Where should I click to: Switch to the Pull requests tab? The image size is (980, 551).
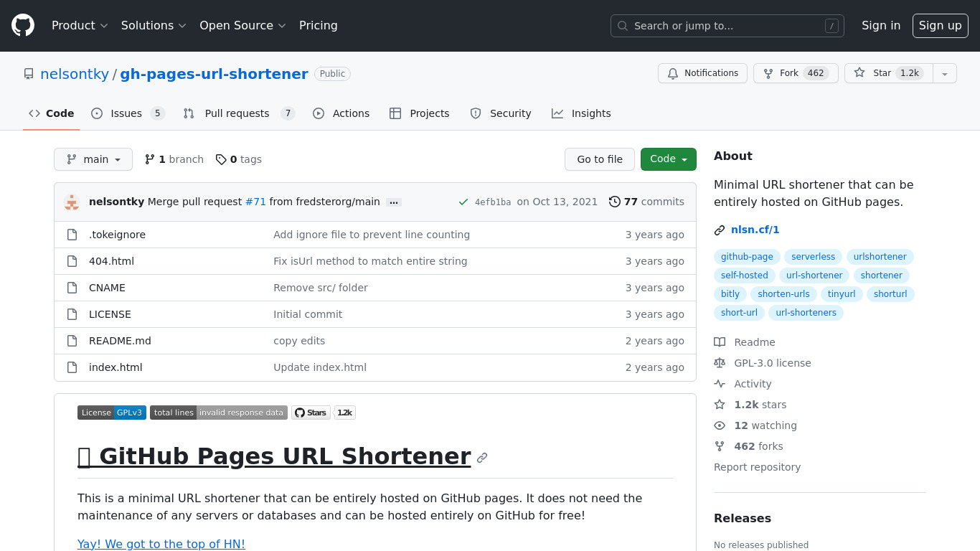tap(239, 113)
